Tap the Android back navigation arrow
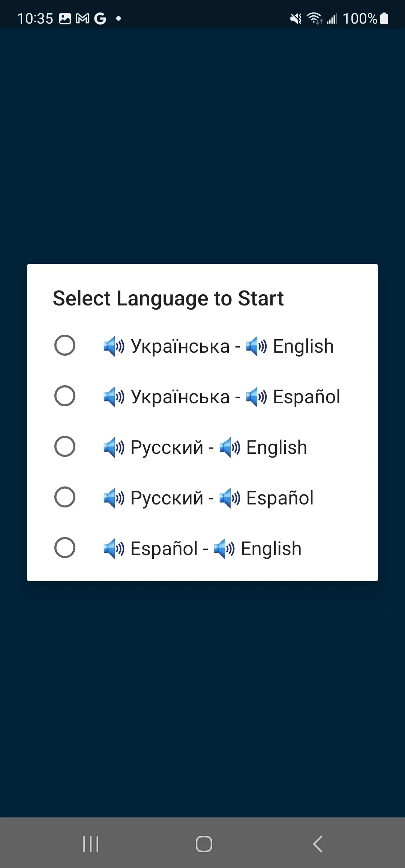This screenshot has width=405, height=868. click(x=318, y=844)
